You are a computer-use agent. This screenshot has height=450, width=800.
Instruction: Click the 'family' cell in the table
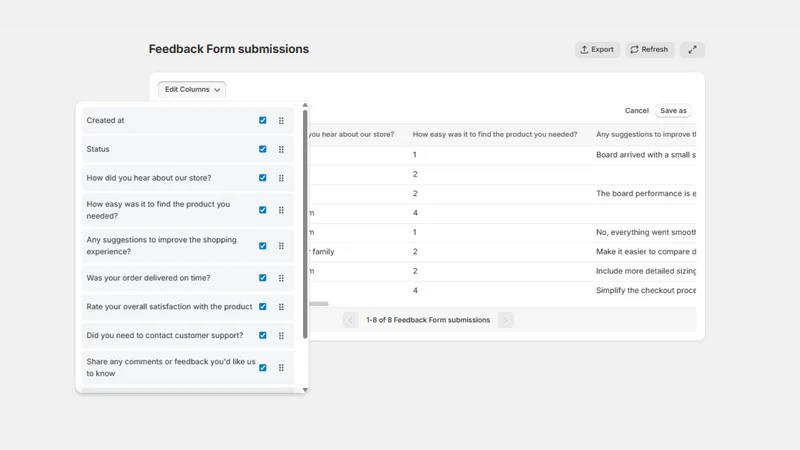coord(322,252)
